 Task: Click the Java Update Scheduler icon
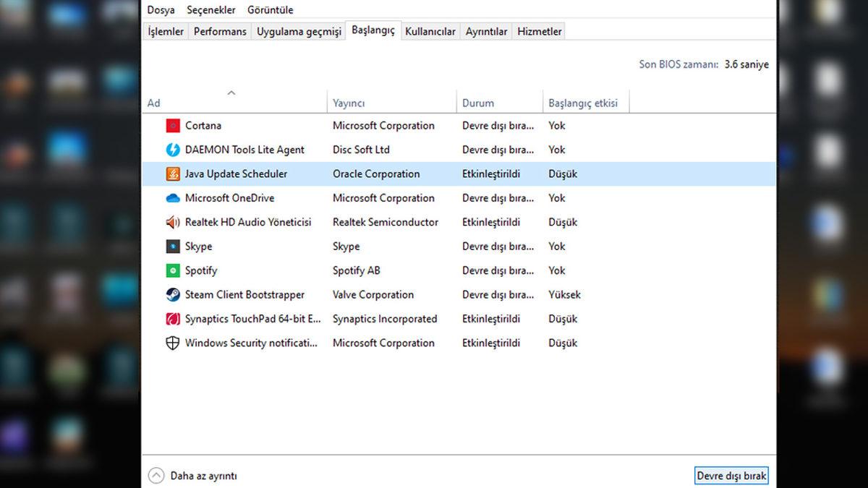172,174
